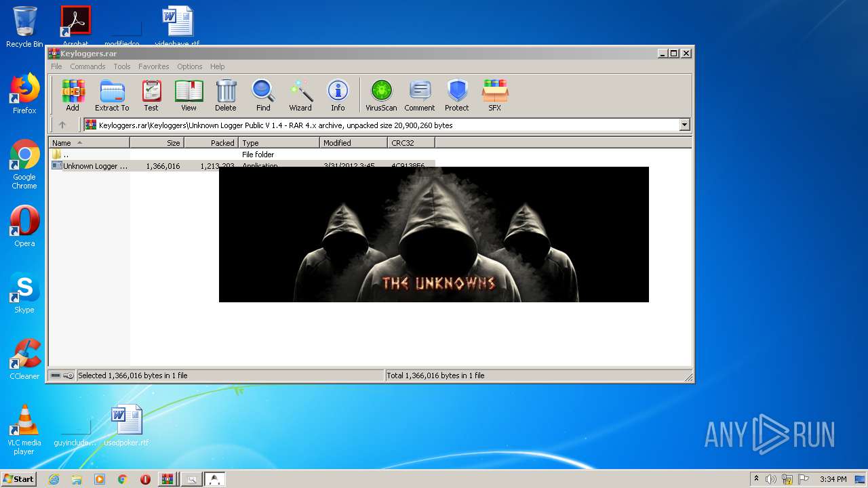Click the taskbar clock 3:34 PM
Screen dimensions: 868x488
point(833,479)
